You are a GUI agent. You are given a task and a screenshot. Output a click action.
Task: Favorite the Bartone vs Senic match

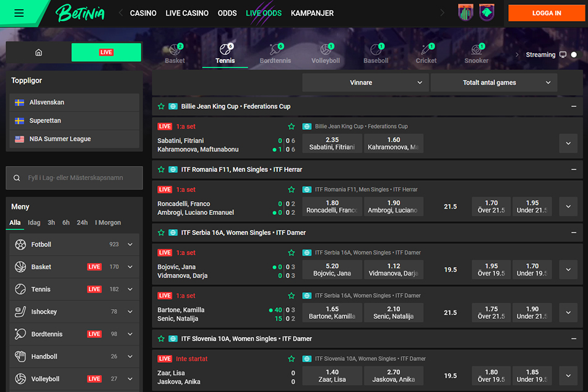tap(292, 295)
